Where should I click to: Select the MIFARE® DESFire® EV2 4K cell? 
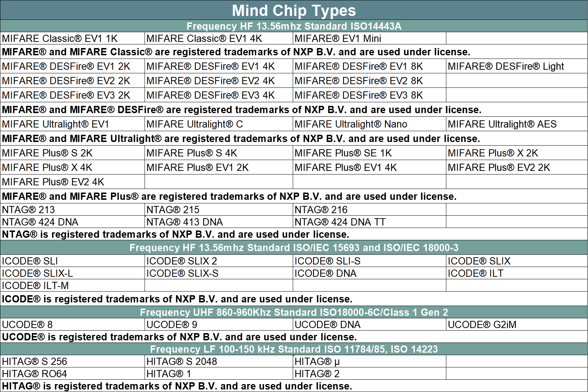coord(219,81)
